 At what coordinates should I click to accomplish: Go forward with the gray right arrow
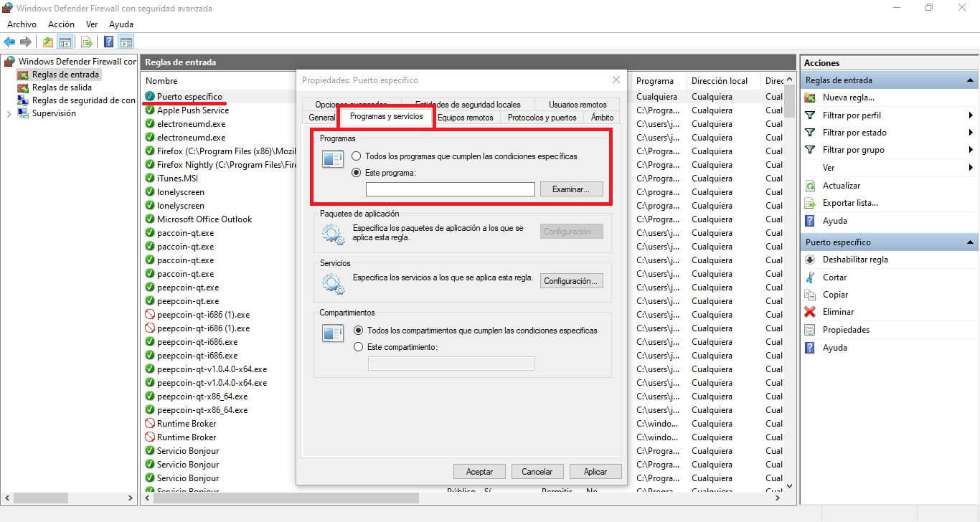25,42
